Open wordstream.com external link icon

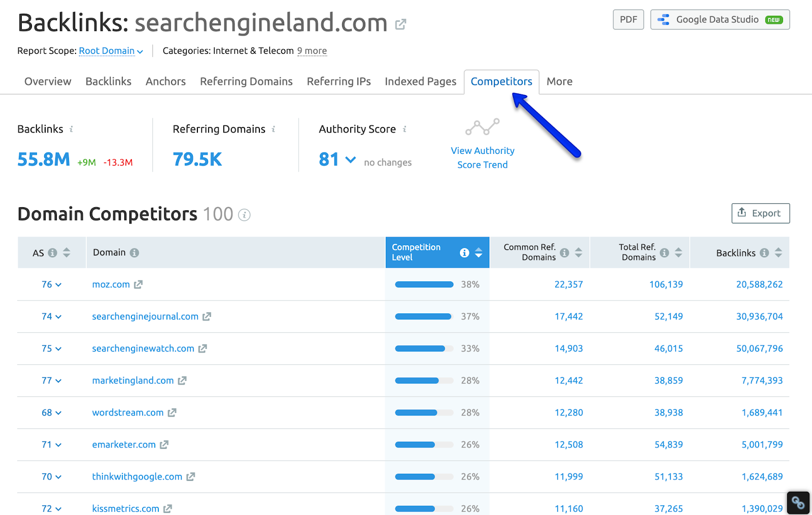pyautogui.click(x=172, y=412)
